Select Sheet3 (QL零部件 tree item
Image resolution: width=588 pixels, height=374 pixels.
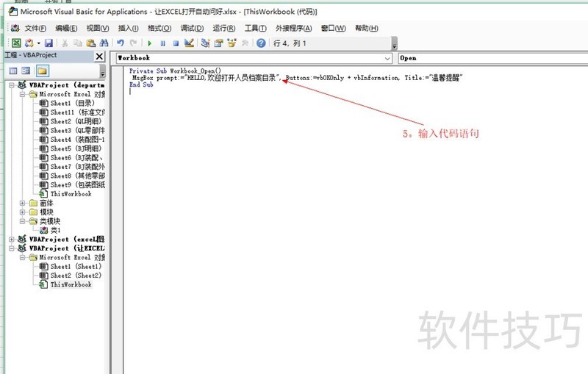point(78,130)
